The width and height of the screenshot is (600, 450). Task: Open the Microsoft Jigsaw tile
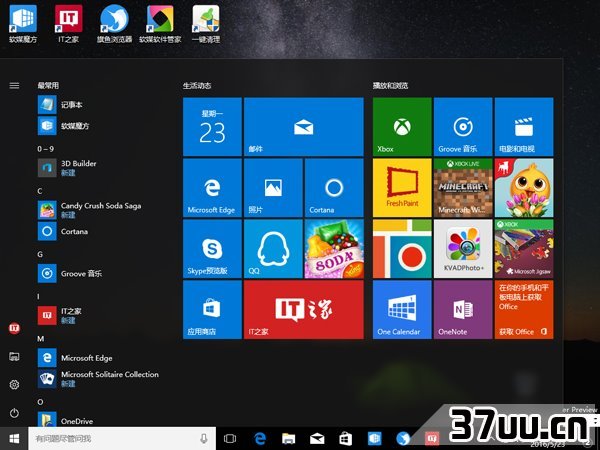coord(524,248)
